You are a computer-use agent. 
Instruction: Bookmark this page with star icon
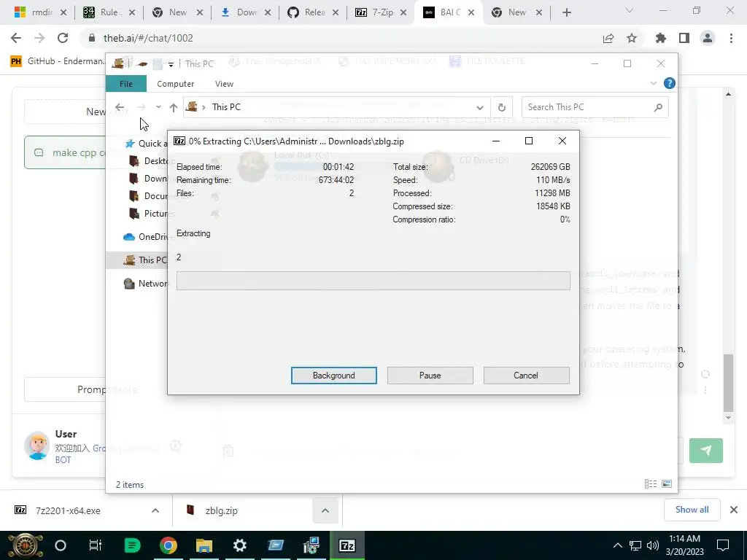[x=632, y=38]
